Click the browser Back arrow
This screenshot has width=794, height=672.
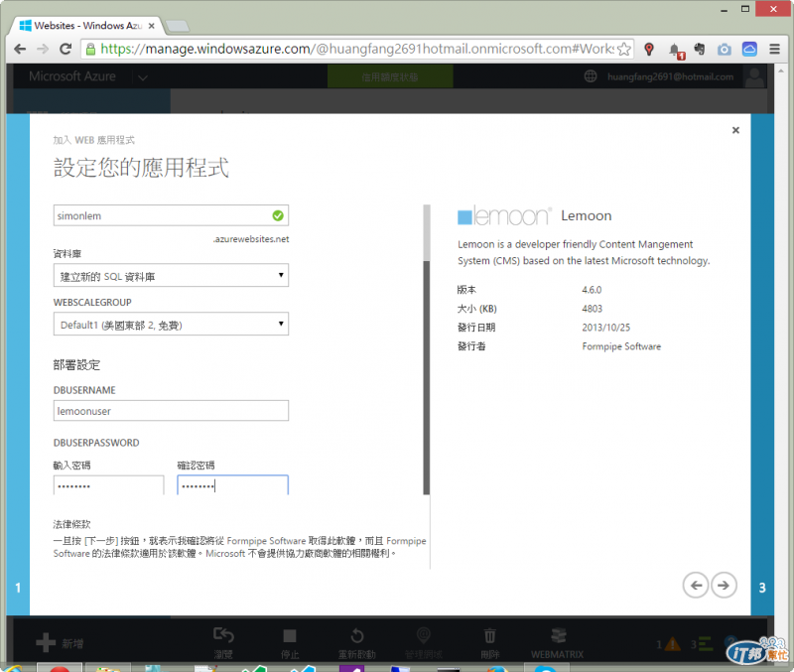click(20, 49)
